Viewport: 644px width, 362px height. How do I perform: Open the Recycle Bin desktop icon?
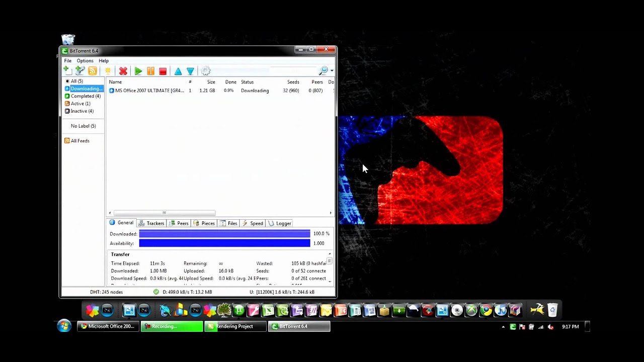pyautogui.click(x=68, y=39)
